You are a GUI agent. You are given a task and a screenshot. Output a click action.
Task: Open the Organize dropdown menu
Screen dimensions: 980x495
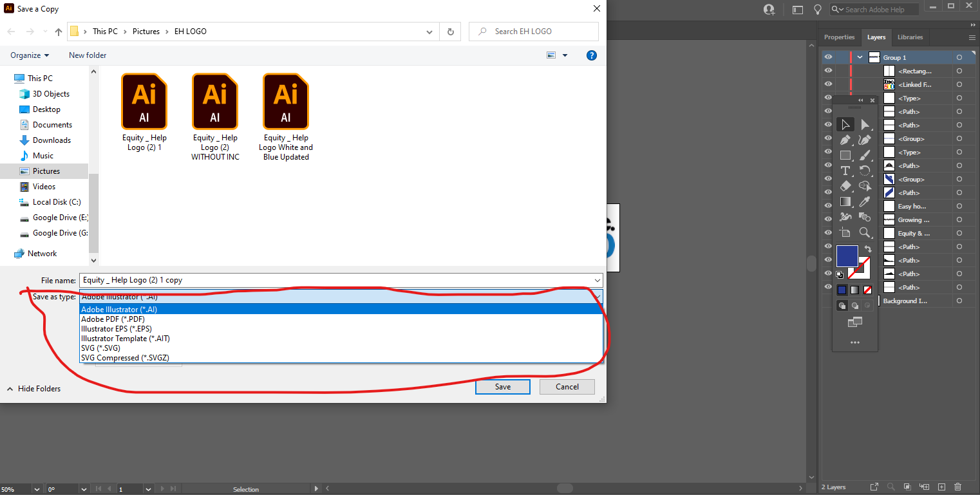click(x=30, y=55)
